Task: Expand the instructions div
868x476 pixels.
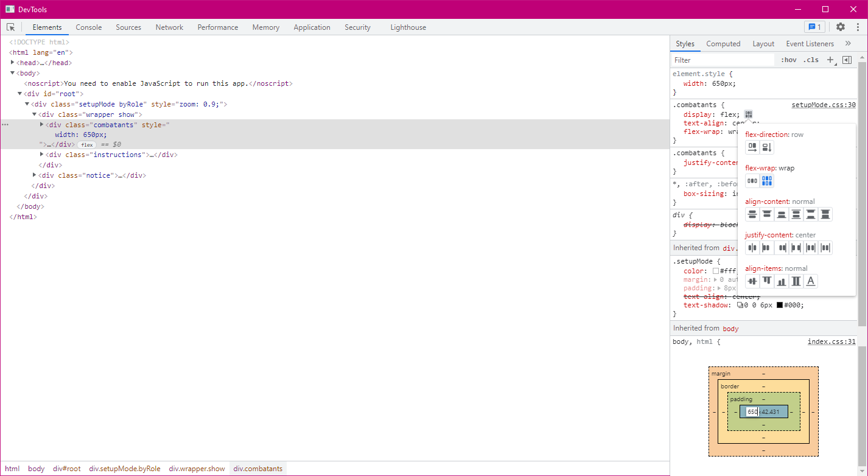Action: tap(42, 155)
